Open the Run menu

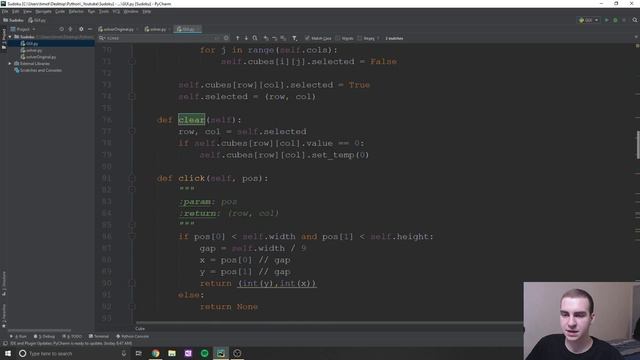tap(91, 11)
